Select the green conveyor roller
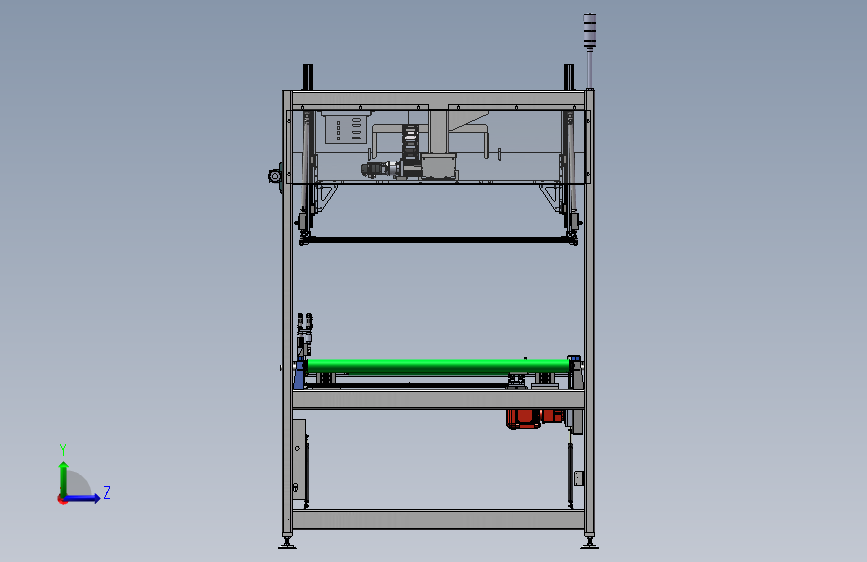Viewport: 867px width, 562px height. point(438,366)
